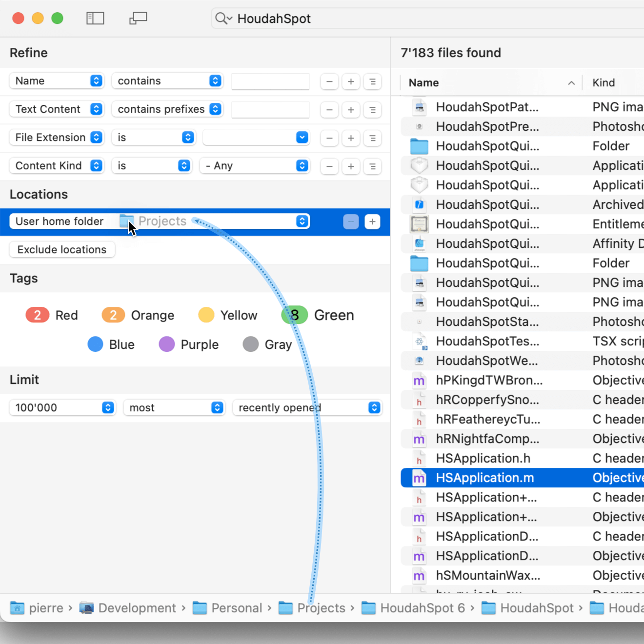Click the detach window icon in toolbar
Screen dimensions: 644x644
[x=138, y=19]
